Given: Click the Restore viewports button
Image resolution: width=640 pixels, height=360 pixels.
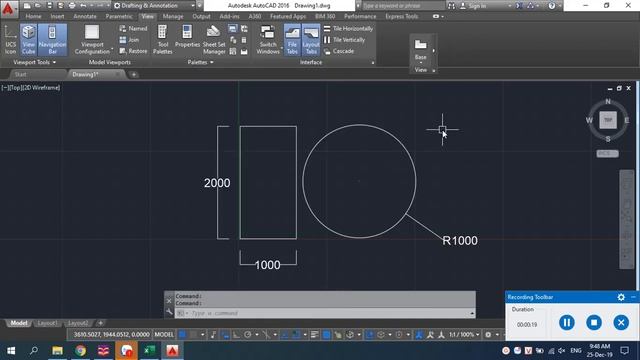Looking at the screenshot, I should pyautogui.click(x=133, y=51).
